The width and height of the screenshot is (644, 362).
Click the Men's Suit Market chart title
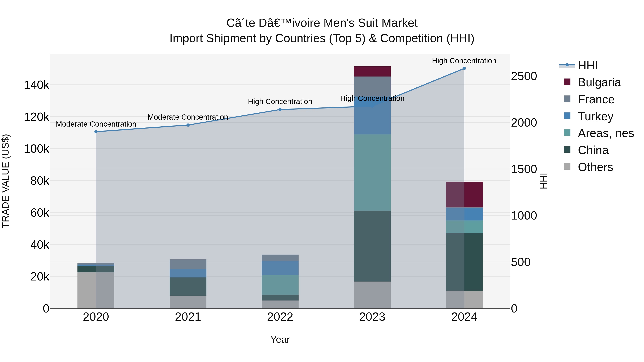[x=322, y=23]
